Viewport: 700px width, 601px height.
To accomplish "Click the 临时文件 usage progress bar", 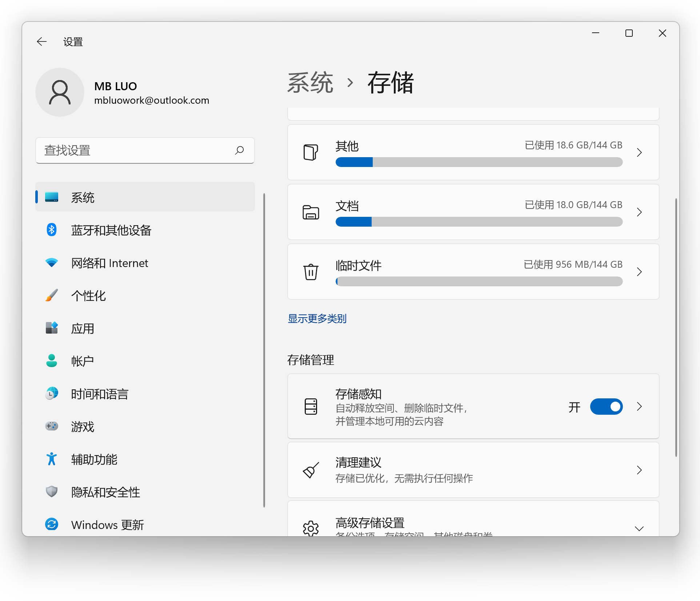I will (x=479, y=281).
